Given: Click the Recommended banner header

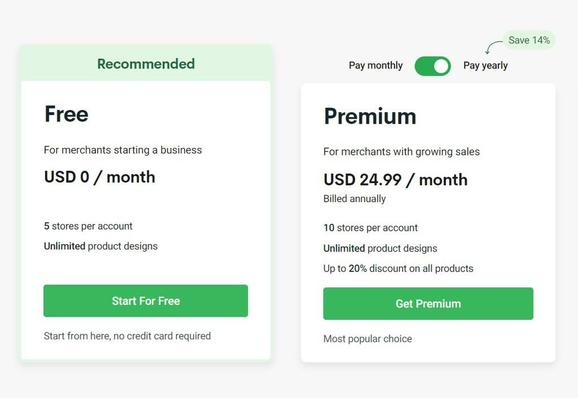Looking at the screenshot, I should pos(146,63).
